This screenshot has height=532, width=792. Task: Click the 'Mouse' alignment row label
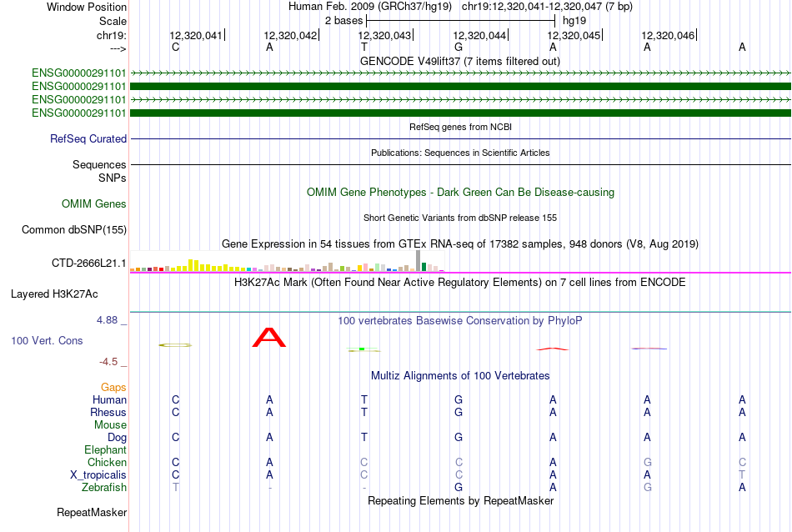coord(110,425)
